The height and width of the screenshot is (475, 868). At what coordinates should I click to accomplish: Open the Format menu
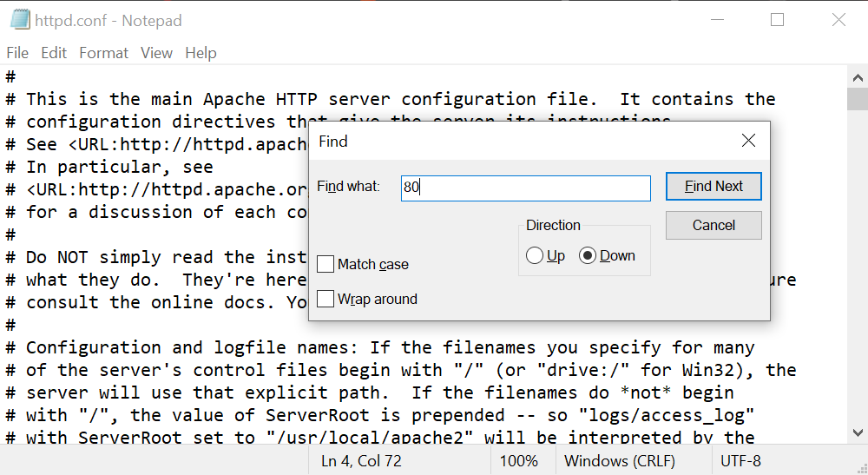click(103, 53)
